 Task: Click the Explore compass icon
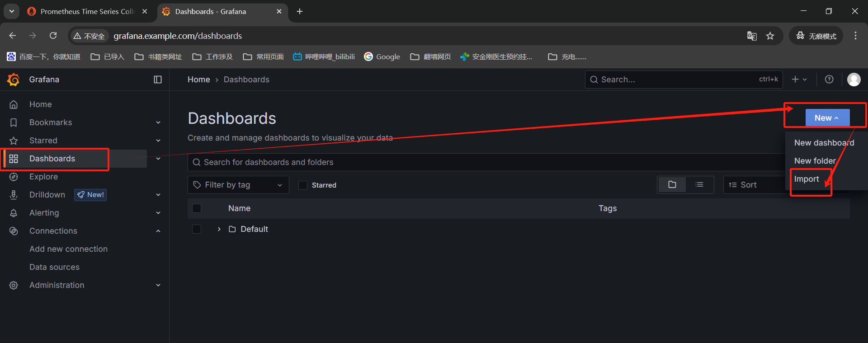click(x=14, y=177)
